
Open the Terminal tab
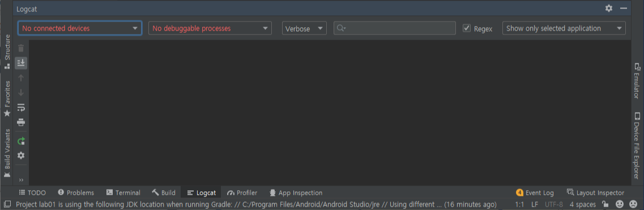(123, 193)
